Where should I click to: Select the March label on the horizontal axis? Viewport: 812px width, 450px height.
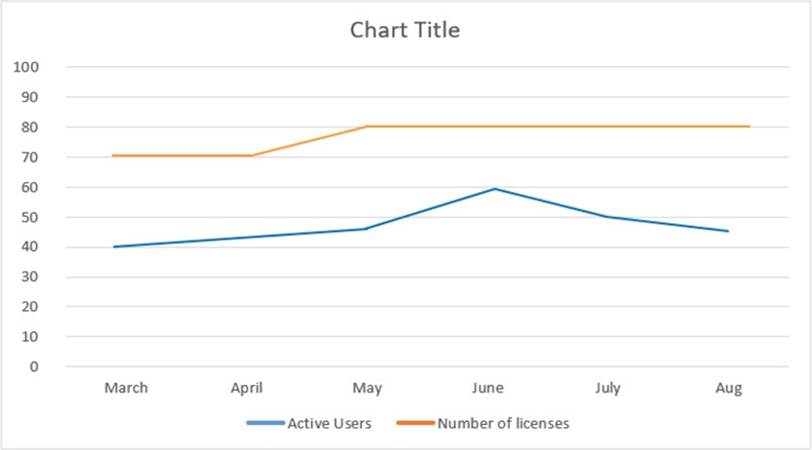tap(125, 388)
